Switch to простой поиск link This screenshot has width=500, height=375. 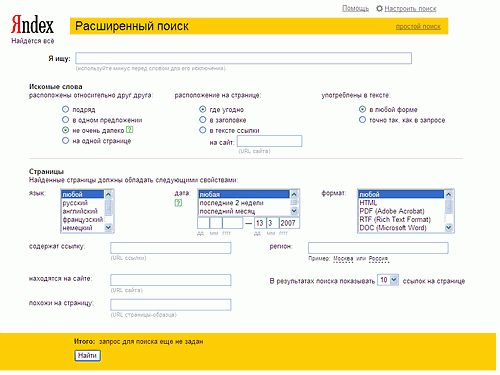click(418, 26)
